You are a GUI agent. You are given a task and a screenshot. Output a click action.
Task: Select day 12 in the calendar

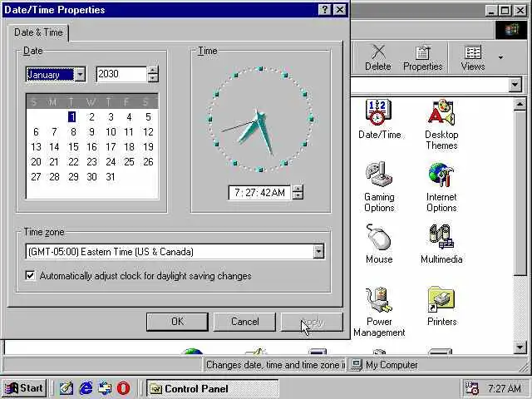[x=148, y=131]
